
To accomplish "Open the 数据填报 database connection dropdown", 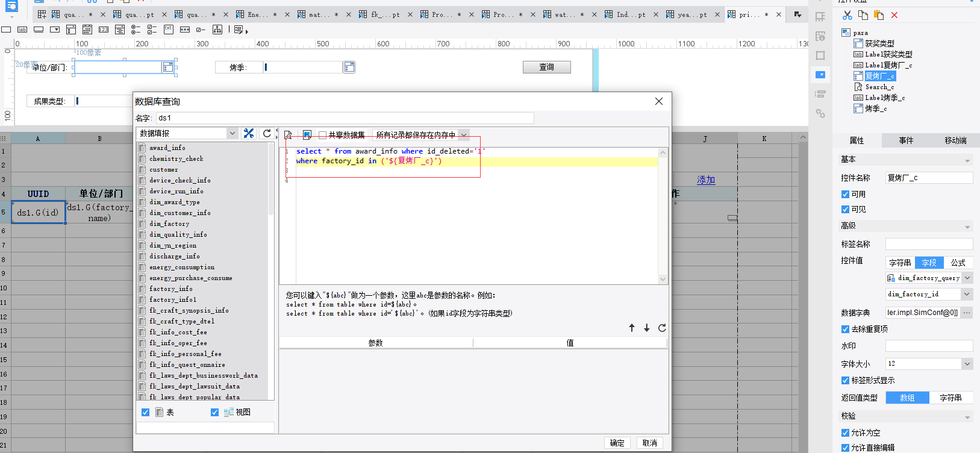I will tap(233, 133).
